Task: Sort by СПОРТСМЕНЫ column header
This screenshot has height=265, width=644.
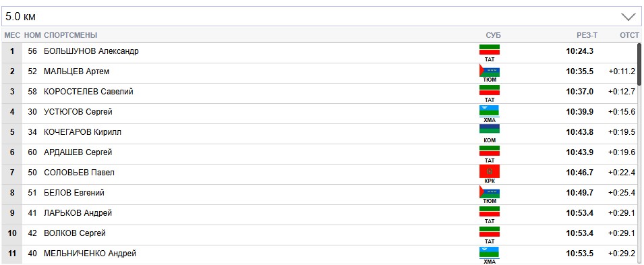Action: click(x=71, y=35)
